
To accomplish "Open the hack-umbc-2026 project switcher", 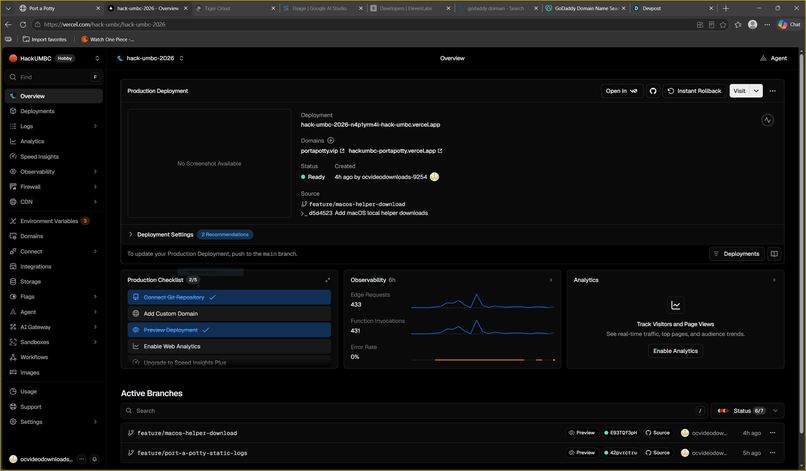I will click(181, 58).
